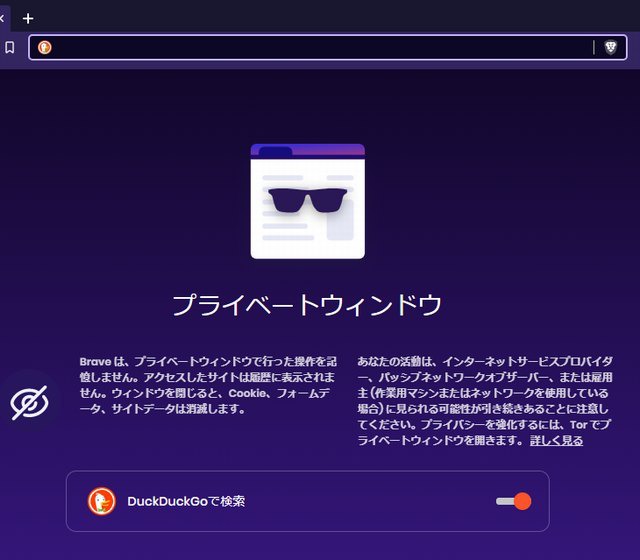Click the crossed-out eye privacy icon
This screenshot has height=560, width=640.
(29, 402)
